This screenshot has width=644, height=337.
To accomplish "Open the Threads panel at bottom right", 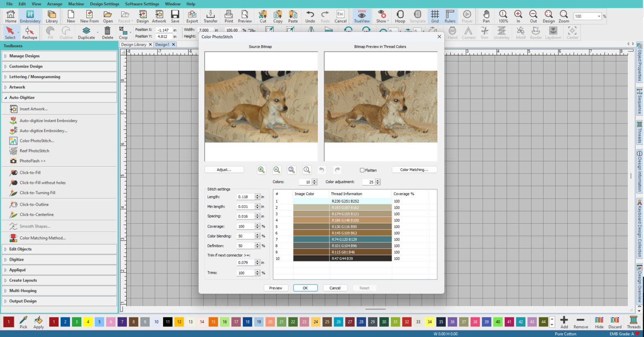I will click(633, 323).
